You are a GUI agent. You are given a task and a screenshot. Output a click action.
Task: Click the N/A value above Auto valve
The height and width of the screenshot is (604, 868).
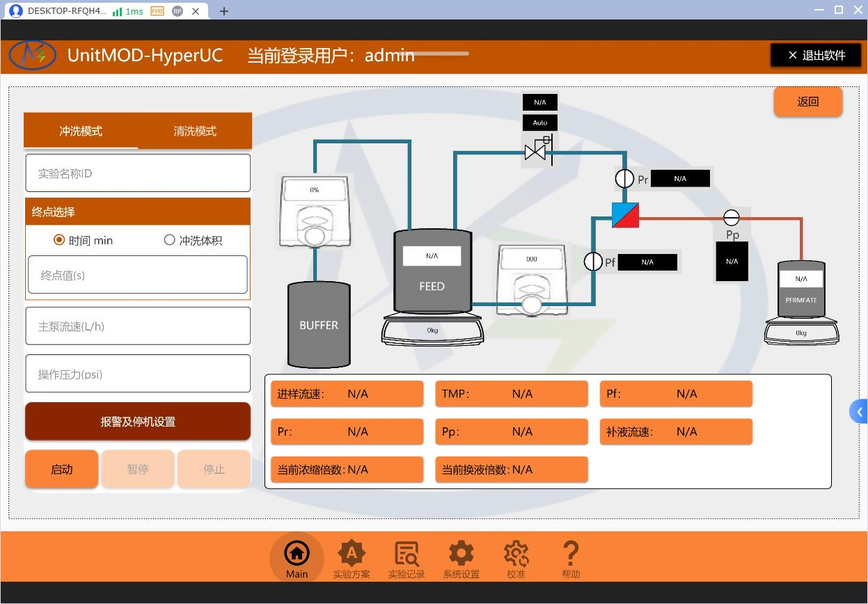point(540,102)
